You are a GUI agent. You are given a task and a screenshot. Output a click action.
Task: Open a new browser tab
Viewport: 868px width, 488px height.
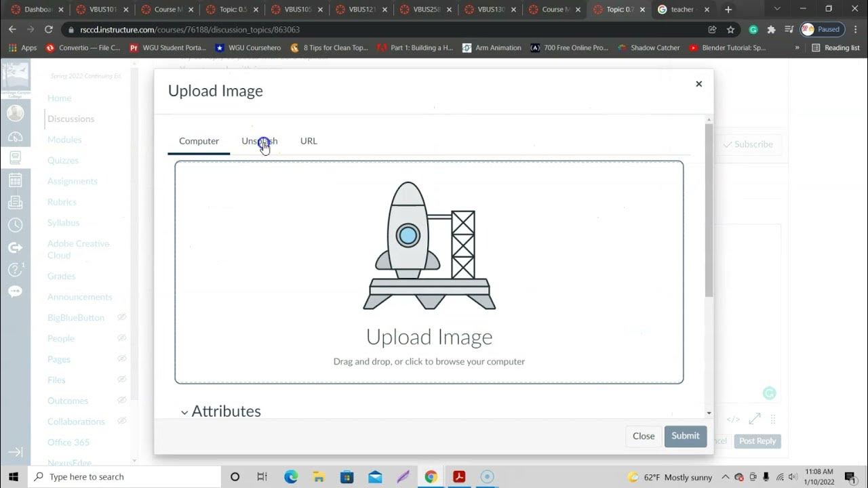pos(728,9)
